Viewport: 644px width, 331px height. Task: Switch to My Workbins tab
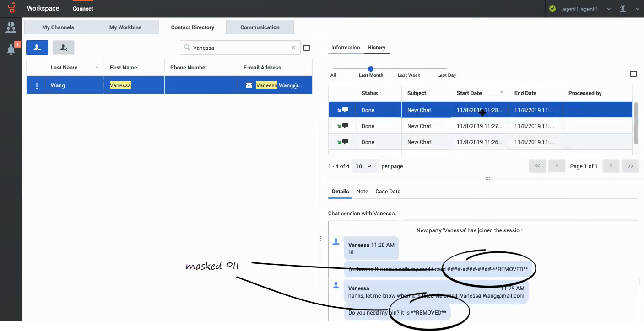point(125,27)
